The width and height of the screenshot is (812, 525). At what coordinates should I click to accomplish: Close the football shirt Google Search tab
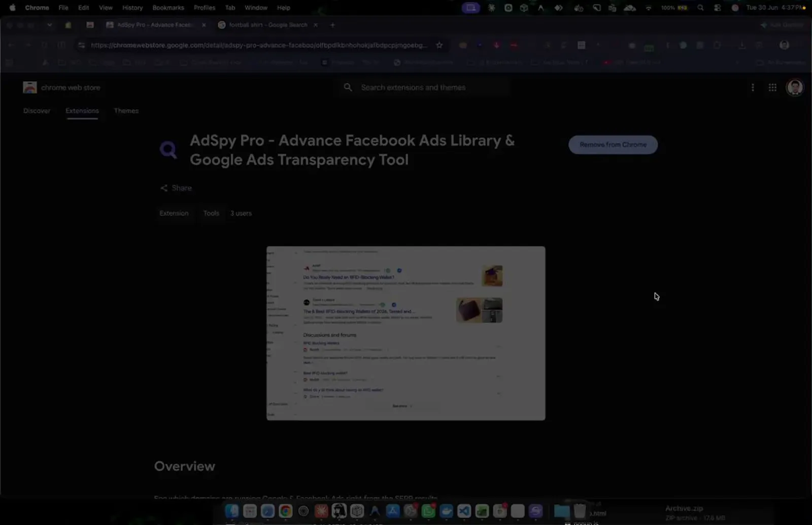[316, 25]
